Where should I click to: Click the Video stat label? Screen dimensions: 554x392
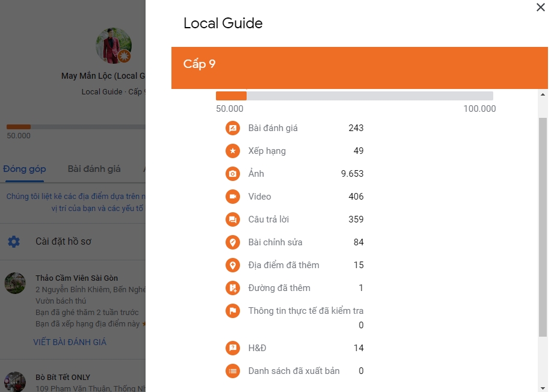coord(260,197)
